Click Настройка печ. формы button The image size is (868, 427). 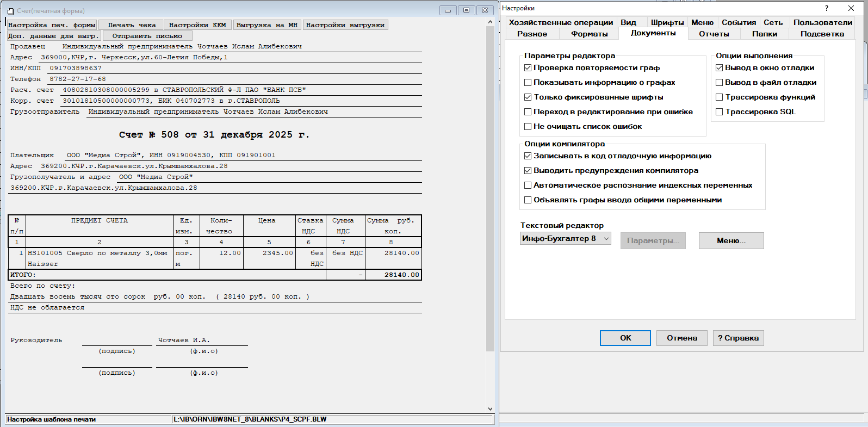coord(52,25)
